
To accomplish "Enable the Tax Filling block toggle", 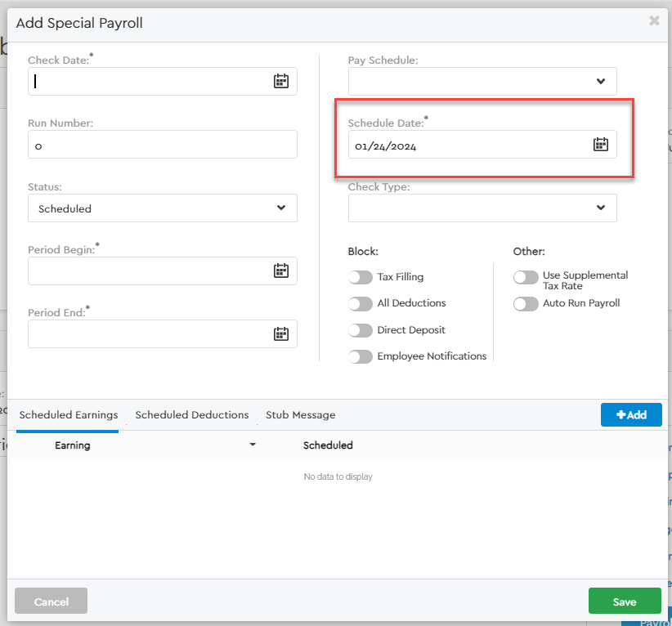I will click(x=360, y=277).
